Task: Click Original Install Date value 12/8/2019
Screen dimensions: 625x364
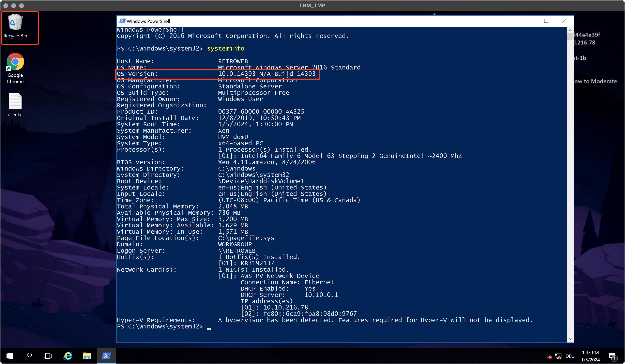Action: coord(259,118)
